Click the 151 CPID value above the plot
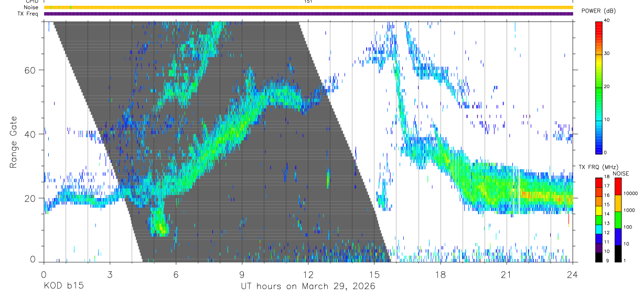Image resolution: width=644 pixels, height=297 pixels. (308, 2)
